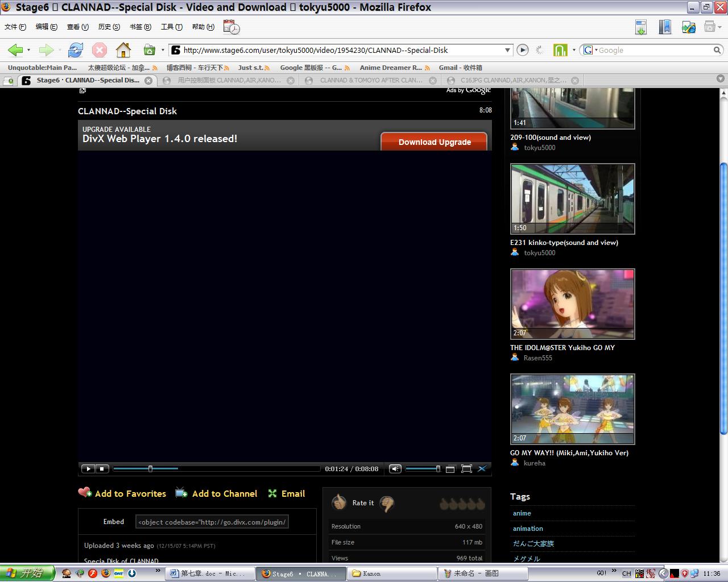728x582 pixels.
Task: Click the thumbs up Rate it icon
Action: click(339, 502)
